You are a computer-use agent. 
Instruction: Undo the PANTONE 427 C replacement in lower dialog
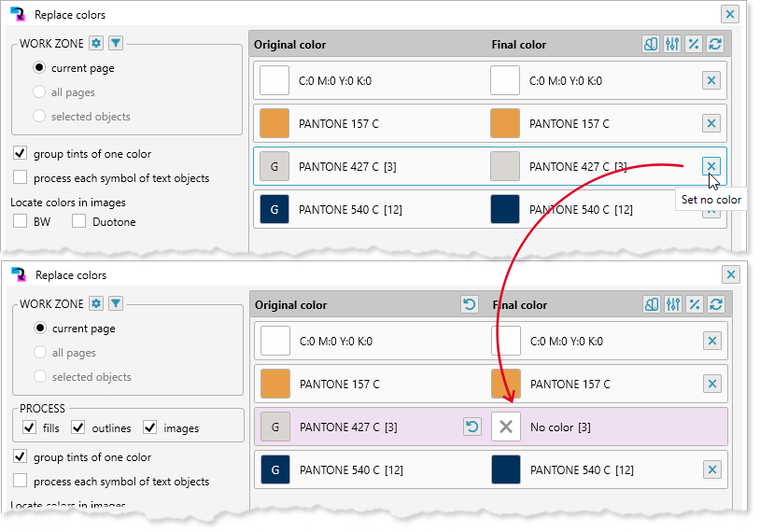472,427
